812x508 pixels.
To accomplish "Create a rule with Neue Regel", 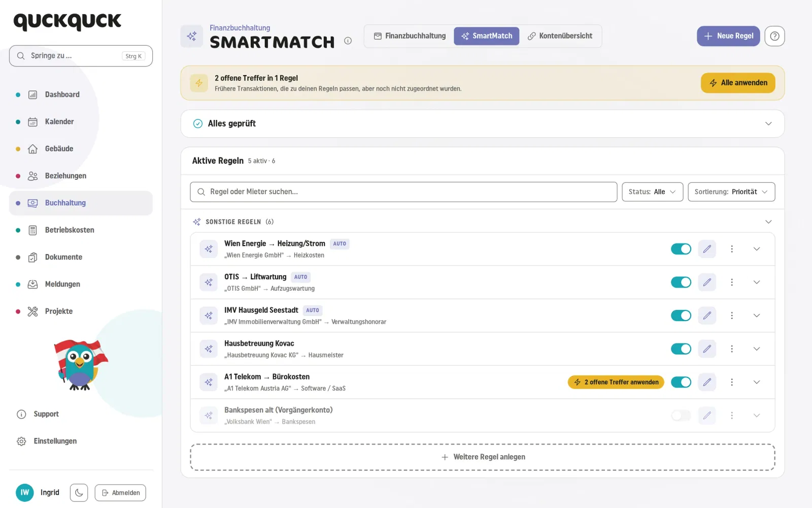I will coord(728,36).
